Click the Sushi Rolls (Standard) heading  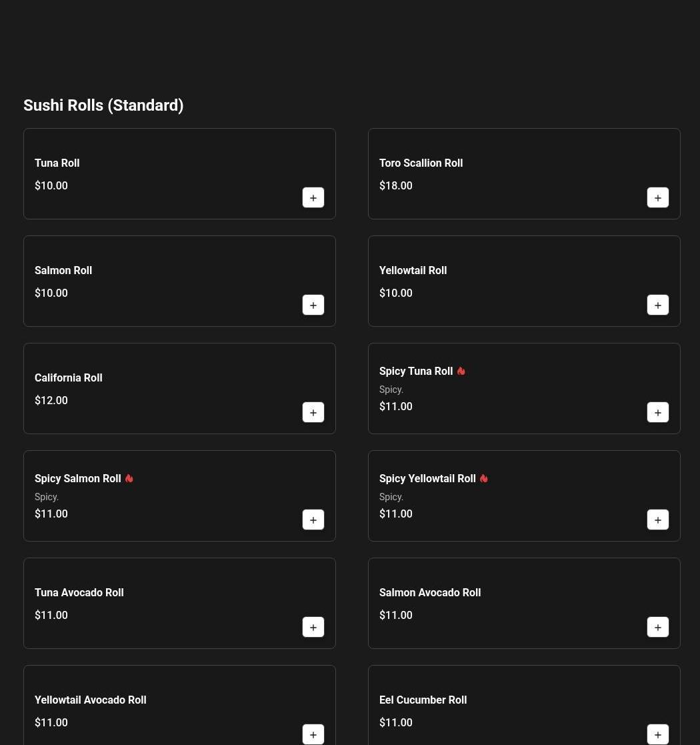103,105
